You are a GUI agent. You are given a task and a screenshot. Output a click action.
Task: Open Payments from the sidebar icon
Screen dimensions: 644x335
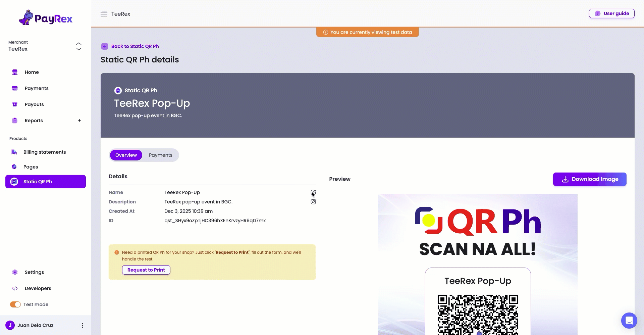coord(14,88)
